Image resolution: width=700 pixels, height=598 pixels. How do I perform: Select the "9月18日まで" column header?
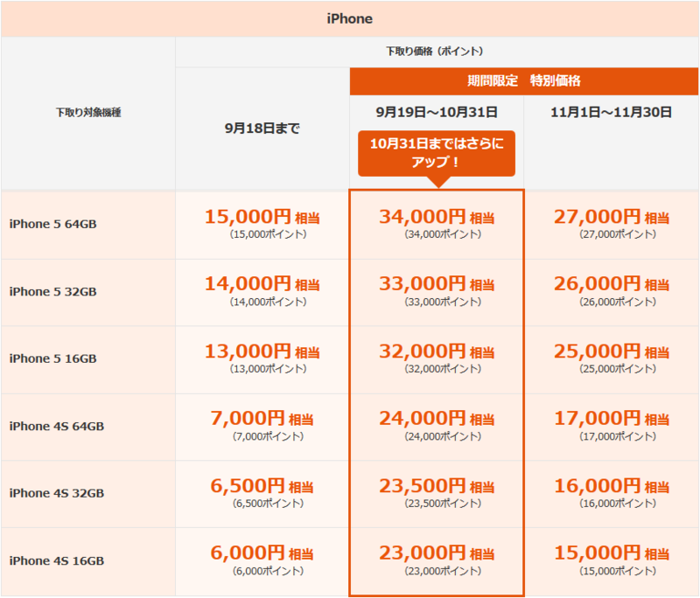point(262,129)
